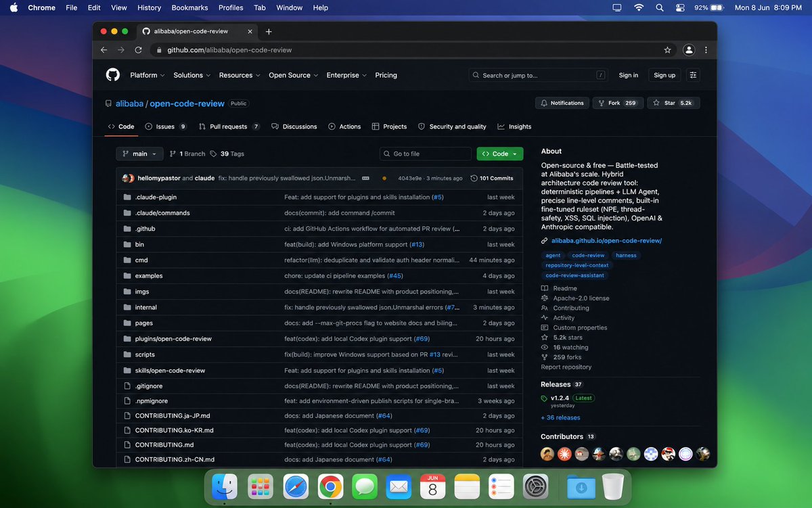The height and width of the screenshot is (508, 812).
Task: Open the 101 Commits history link
Action: (x=492, y=179)
